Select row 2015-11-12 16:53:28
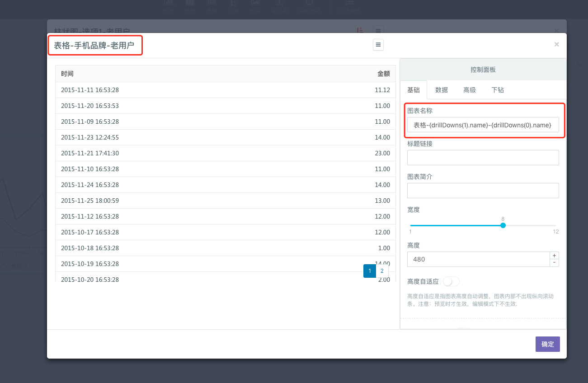The height and width of the screenshot is (383, 588). [x=226, y=216]
